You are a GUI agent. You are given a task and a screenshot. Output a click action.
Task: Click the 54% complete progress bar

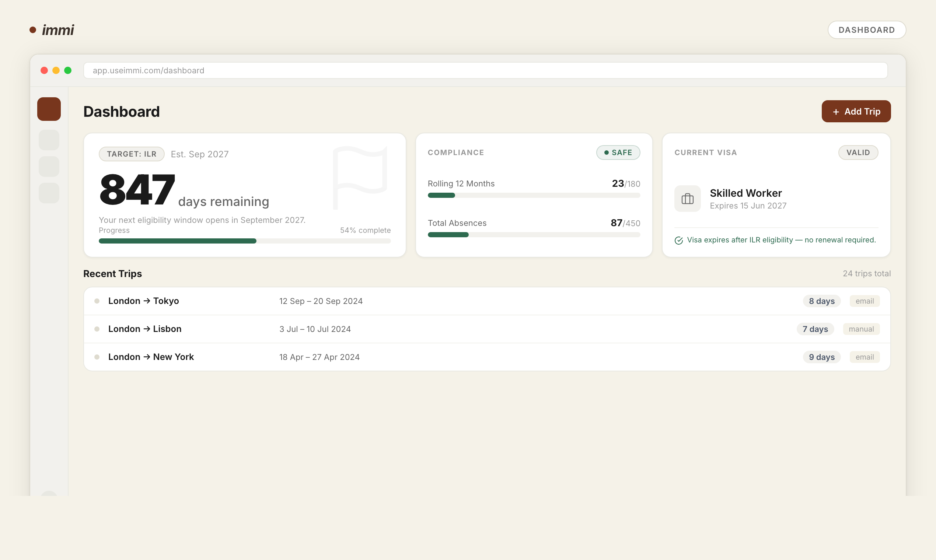(245, 240)
